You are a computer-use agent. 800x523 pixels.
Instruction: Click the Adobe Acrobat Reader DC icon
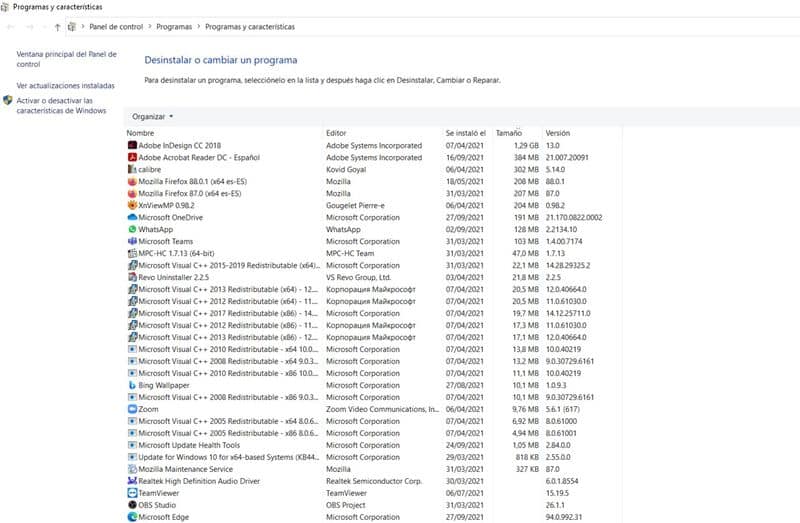tap(132, 157)
